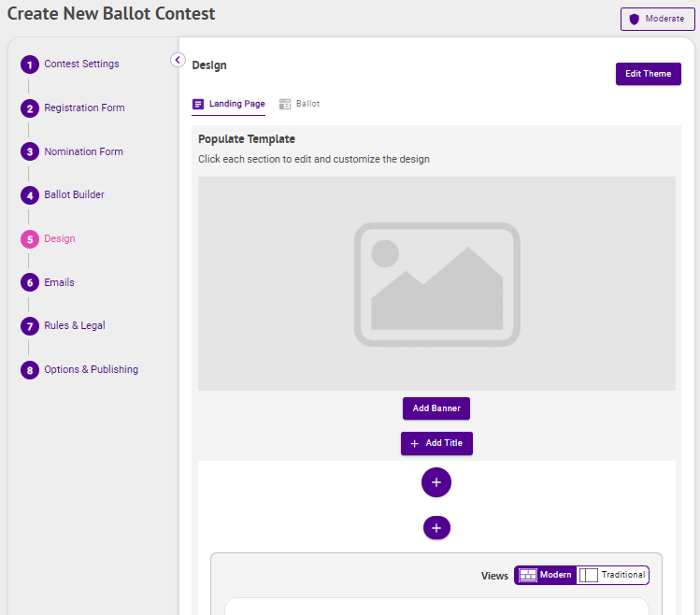
Task: Click the lower round plus button
Action: pyautogui.click(x=436, y=528)
